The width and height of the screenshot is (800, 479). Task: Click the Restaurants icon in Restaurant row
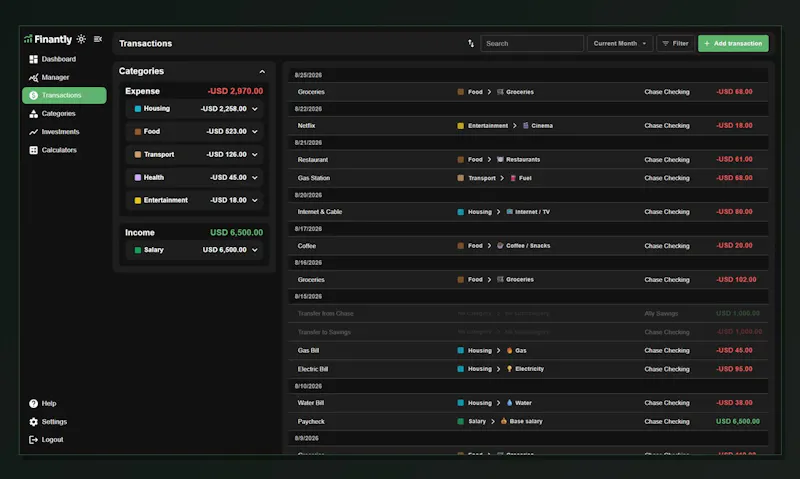coord(500,160)
